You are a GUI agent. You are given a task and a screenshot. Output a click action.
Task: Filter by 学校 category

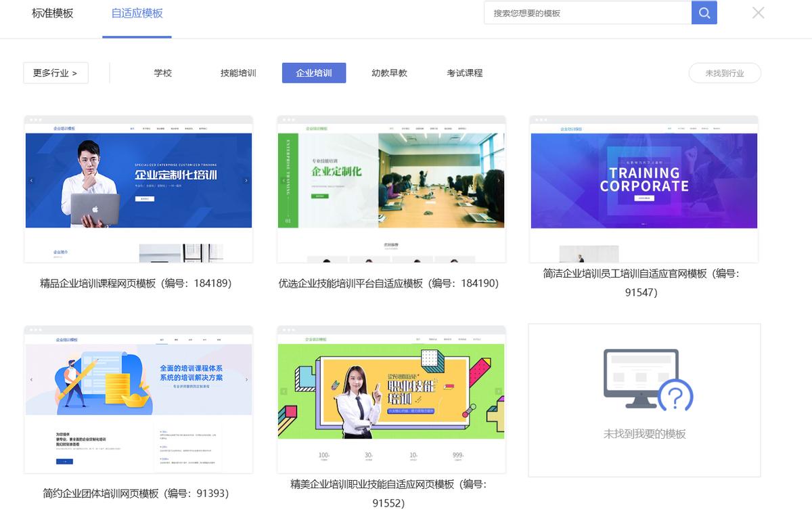[163, 73]
